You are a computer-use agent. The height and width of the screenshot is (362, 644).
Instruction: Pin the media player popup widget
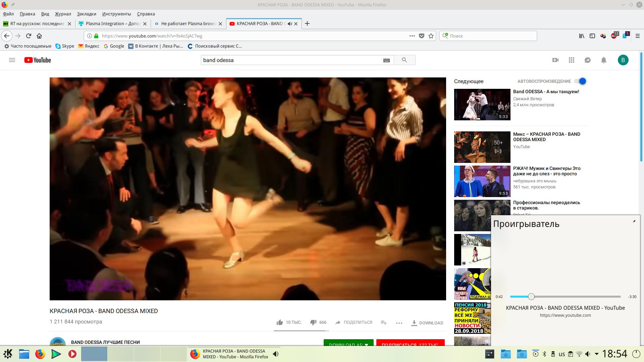(634, 221)
